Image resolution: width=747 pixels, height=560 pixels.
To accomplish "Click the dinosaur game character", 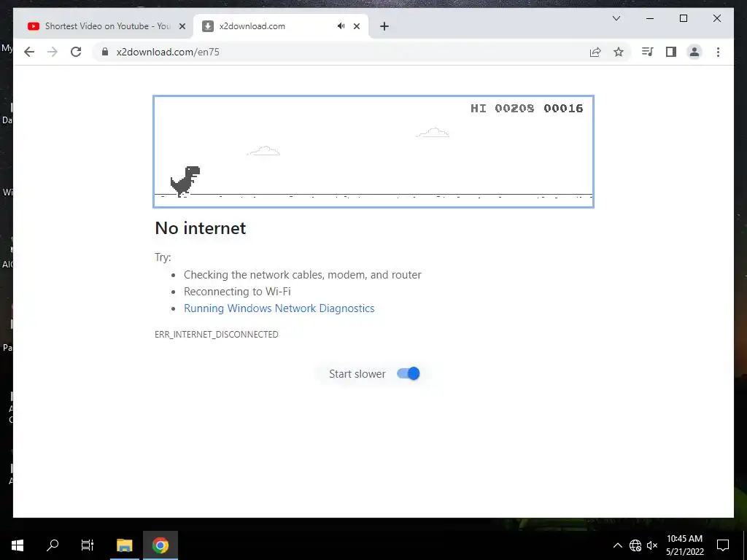I will click(185, 181).
